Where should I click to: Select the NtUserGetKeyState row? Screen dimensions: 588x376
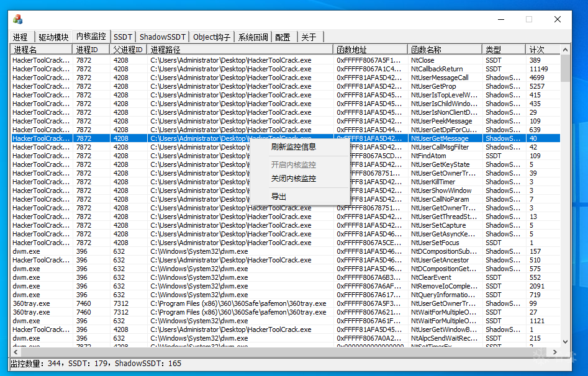coord(286,164)
